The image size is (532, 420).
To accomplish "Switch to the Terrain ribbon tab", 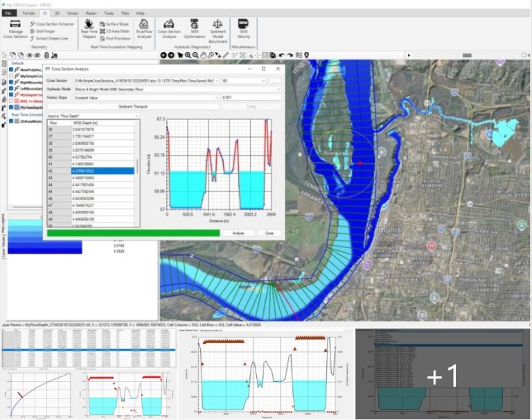I will [29, 13].
